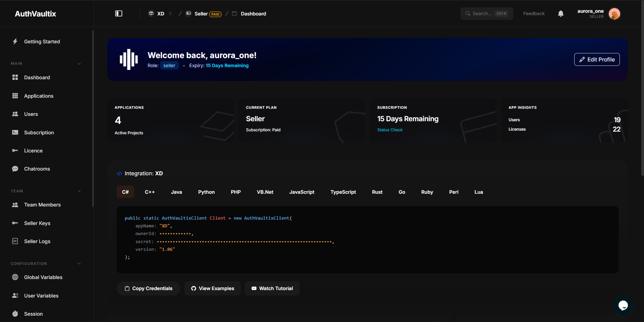Click the Feedback link
This screenshot has height=322, width=644.
[534, 13]
